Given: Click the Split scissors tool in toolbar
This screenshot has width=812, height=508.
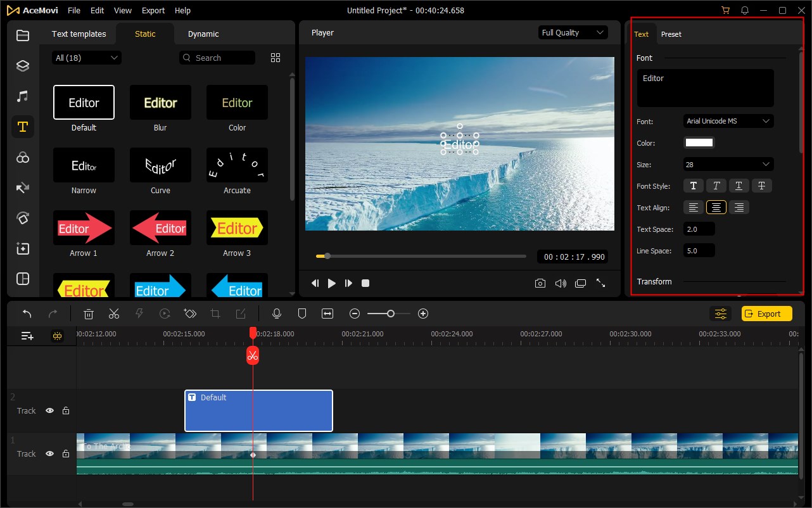Looking at the screenshot, I should pos(114,314).
